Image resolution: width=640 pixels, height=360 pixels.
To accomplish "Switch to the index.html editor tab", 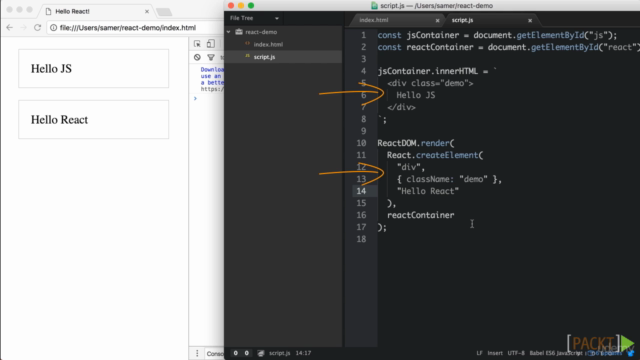I will point(373,20).
